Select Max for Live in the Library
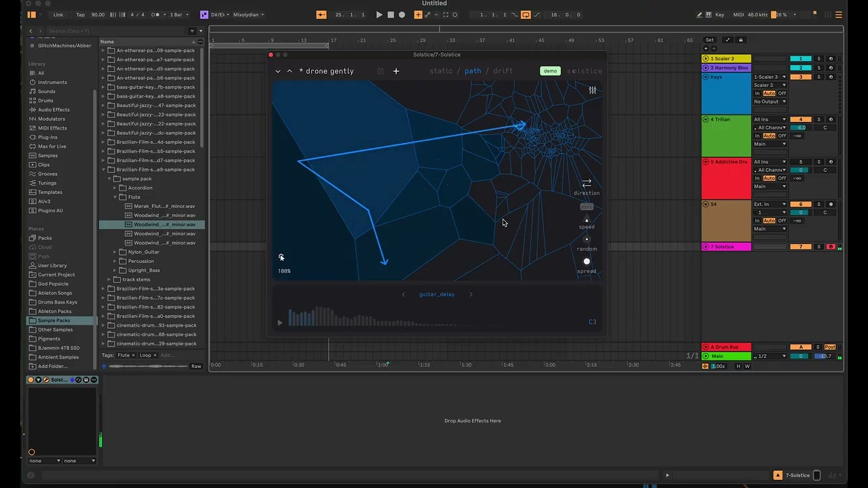868x488 pixels. (52, 146)
